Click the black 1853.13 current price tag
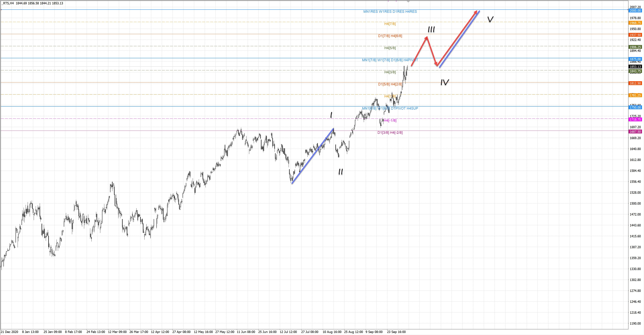Image resolution: width=644 pixels, height=335 pixels. coord(635,67)
